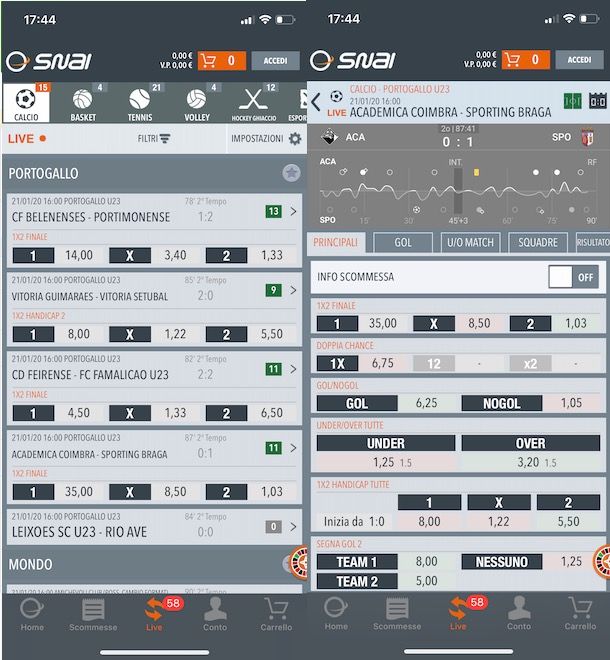Viewport: 610px width, 660px height.
Task: Tap the yellow card marker on timeline
Action: pos(477,172)
